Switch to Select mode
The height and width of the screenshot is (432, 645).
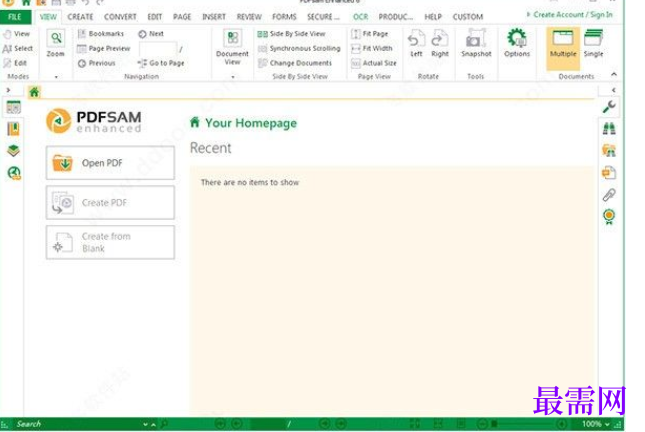click(x=18, y=49)
